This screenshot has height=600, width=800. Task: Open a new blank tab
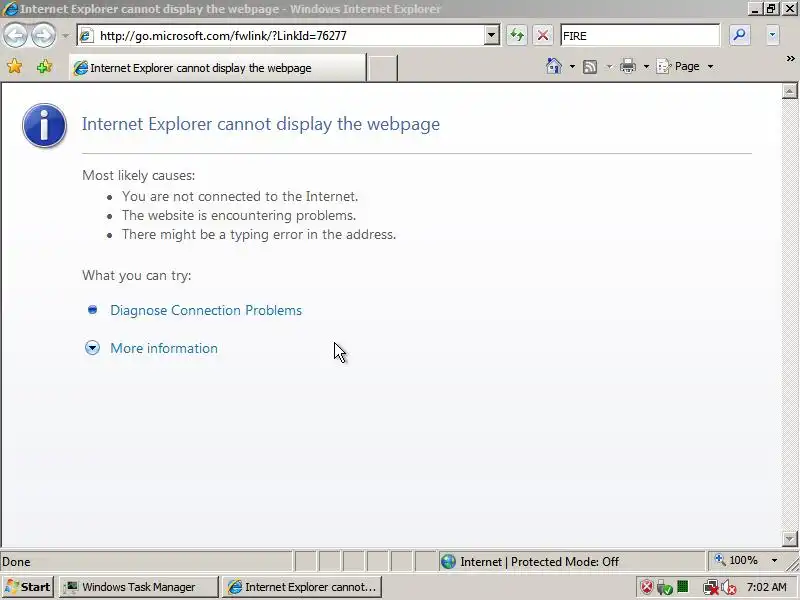pos(382,68)
